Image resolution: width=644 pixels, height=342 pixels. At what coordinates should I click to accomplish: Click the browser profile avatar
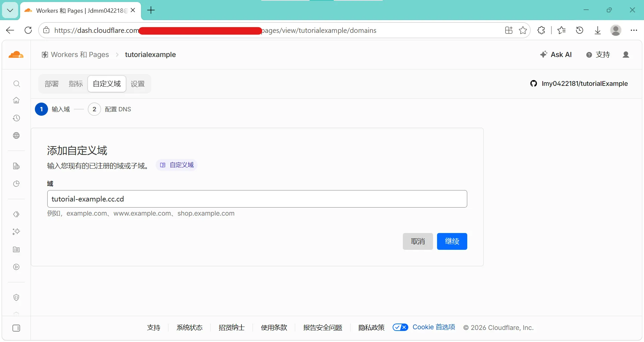pos(616,31)
